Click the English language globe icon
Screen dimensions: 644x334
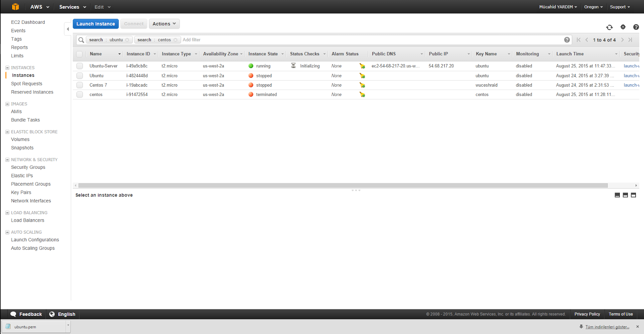pyautogui.click(x=52, y=314)
